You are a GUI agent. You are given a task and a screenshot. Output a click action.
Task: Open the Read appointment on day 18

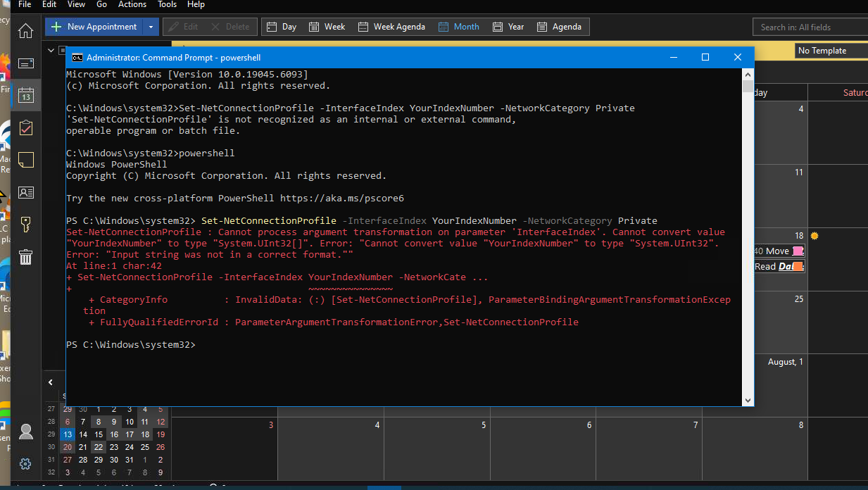coord(779,266)
